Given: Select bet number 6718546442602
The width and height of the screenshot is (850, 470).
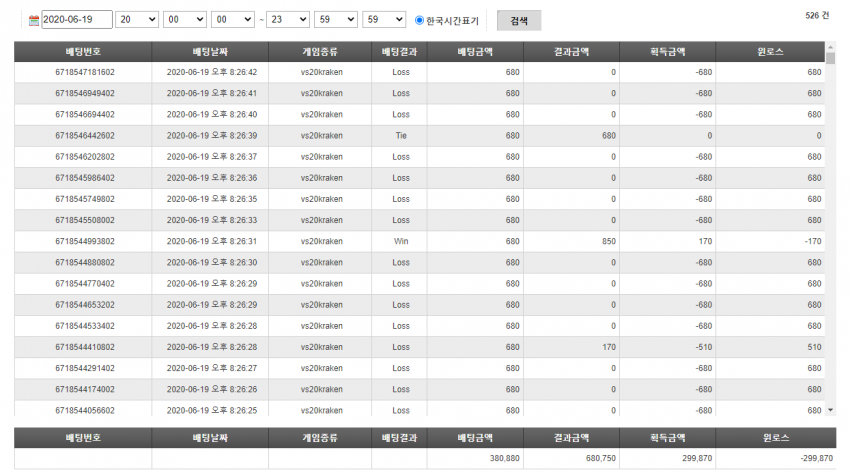Looking at the screenshot, I should (x=85, y=136).
